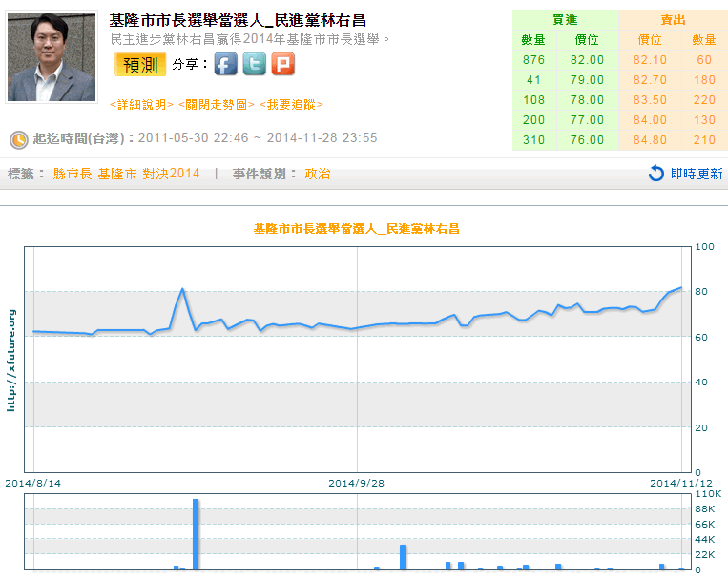Viewport: 728px width, 580px height.
Task: Open the 對決2014 tag
Action: [171, 174]
